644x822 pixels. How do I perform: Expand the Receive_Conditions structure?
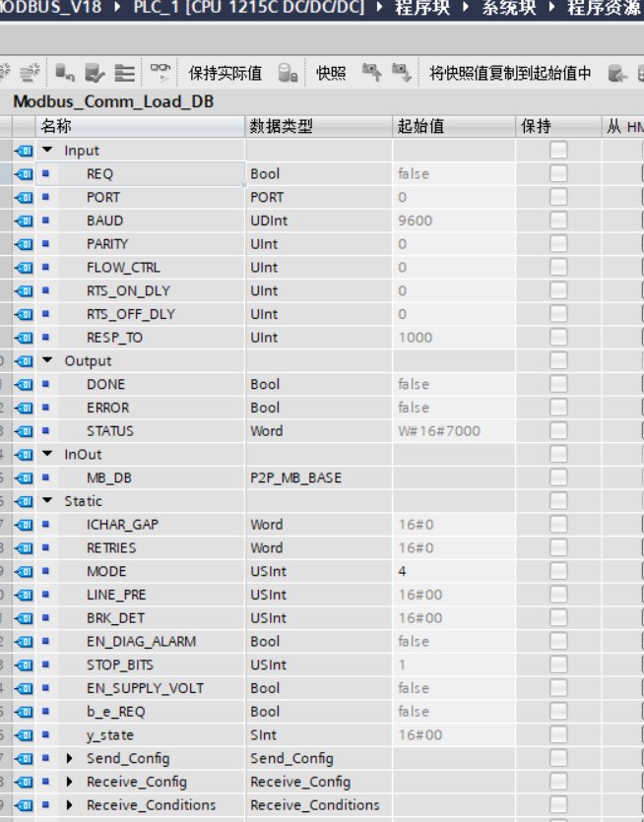click(69, 805)
